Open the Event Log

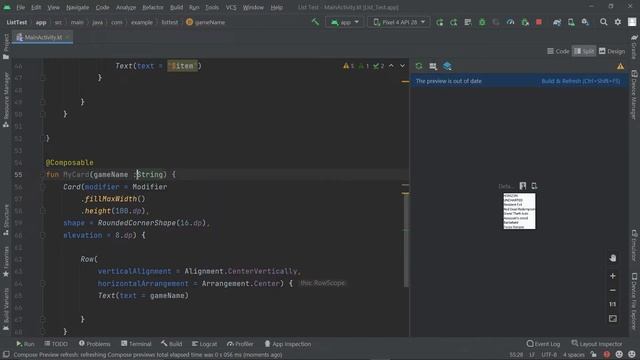[543, 344]
